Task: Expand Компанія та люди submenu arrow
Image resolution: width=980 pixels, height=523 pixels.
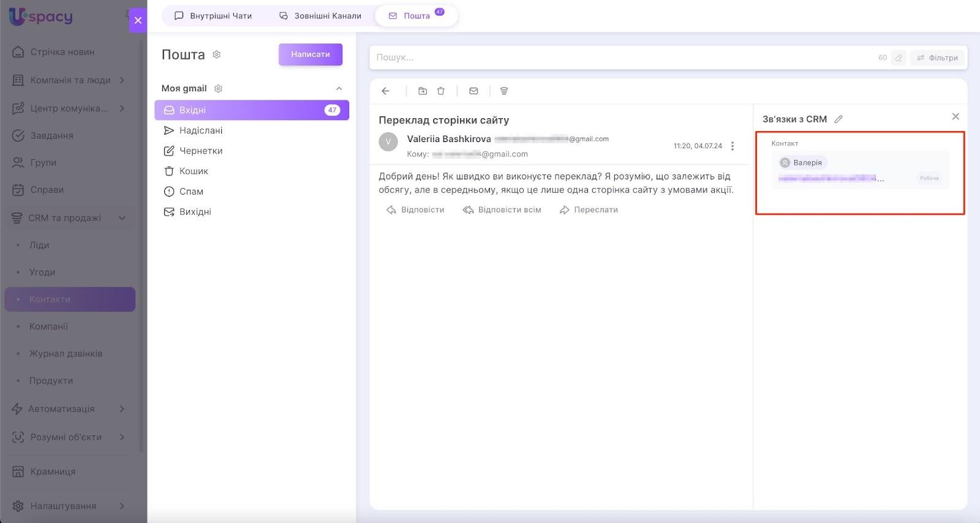Action: tap(122, 80)
